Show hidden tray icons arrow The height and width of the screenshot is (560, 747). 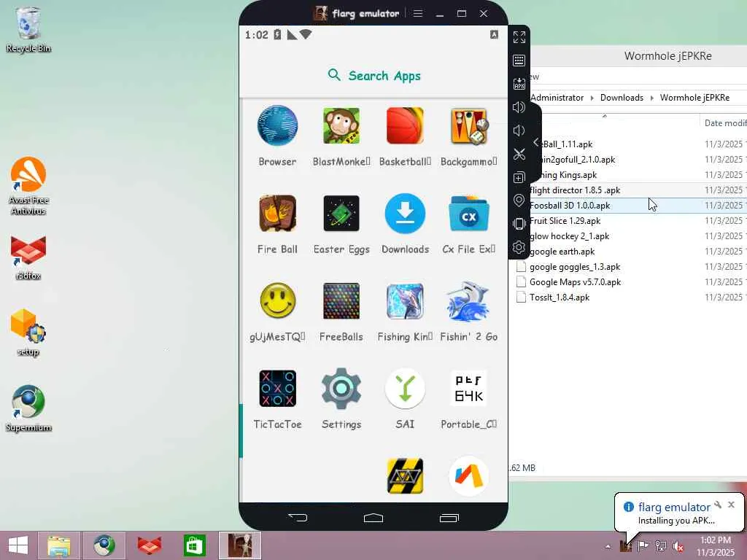point(608,546)
